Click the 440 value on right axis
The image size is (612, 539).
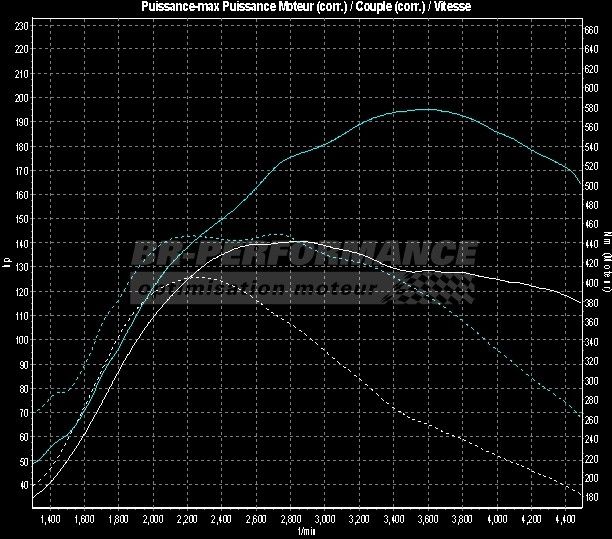592,244
